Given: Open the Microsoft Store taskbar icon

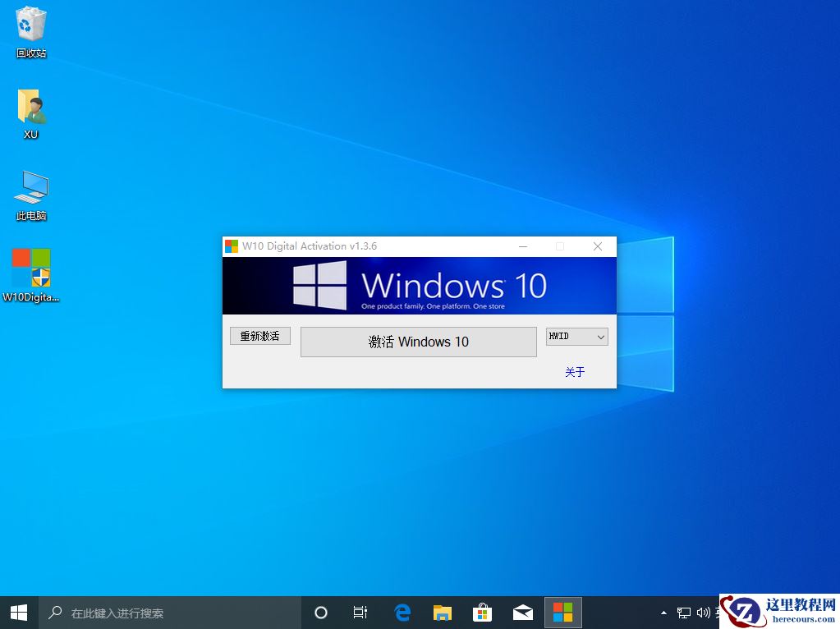Looking at the screenshot, I should pyautogui.click(x=482, y=612).
